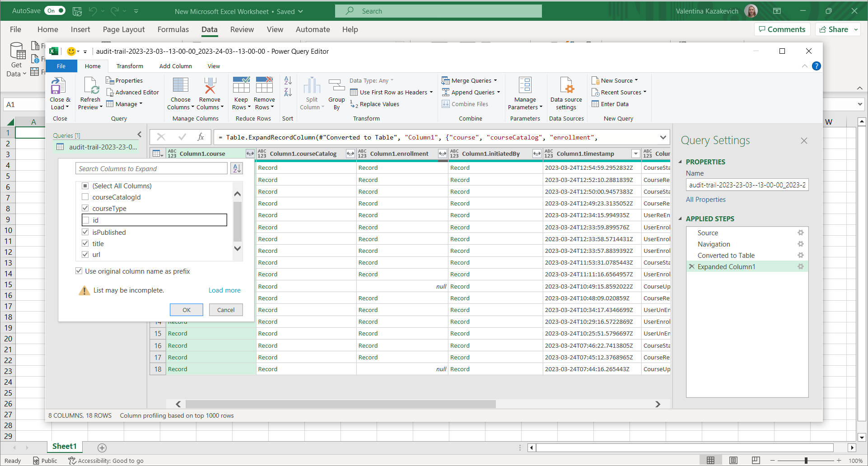Click the Group By icon
The width and height of the screenshot is (868, 466).
tap(336, 86)
